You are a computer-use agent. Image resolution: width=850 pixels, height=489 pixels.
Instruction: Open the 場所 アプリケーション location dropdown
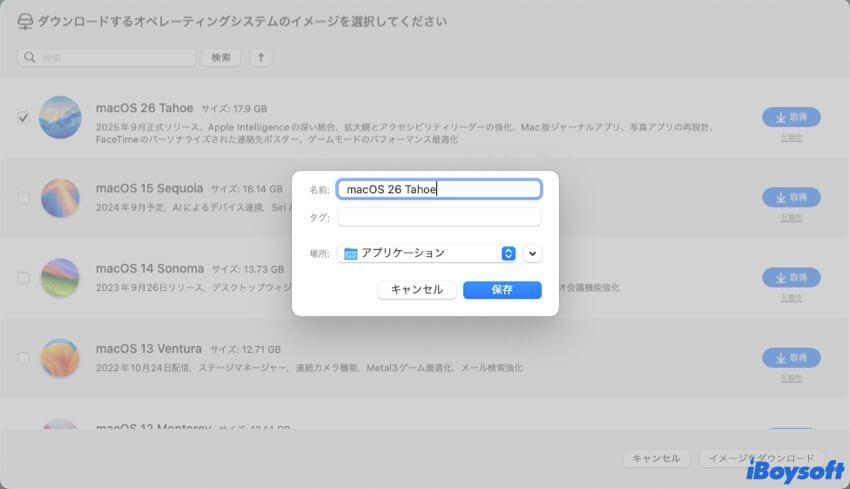(427, 253)
